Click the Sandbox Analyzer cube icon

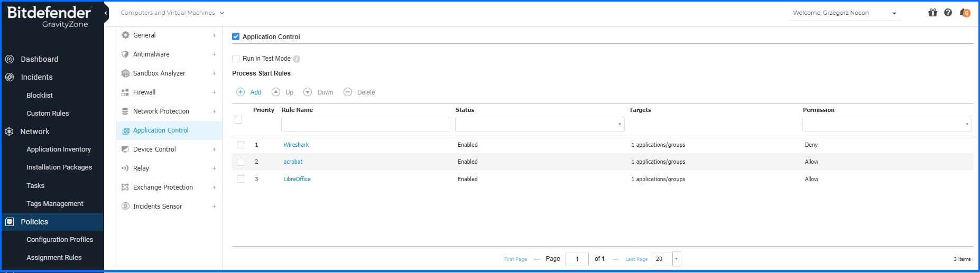[125, 73]
